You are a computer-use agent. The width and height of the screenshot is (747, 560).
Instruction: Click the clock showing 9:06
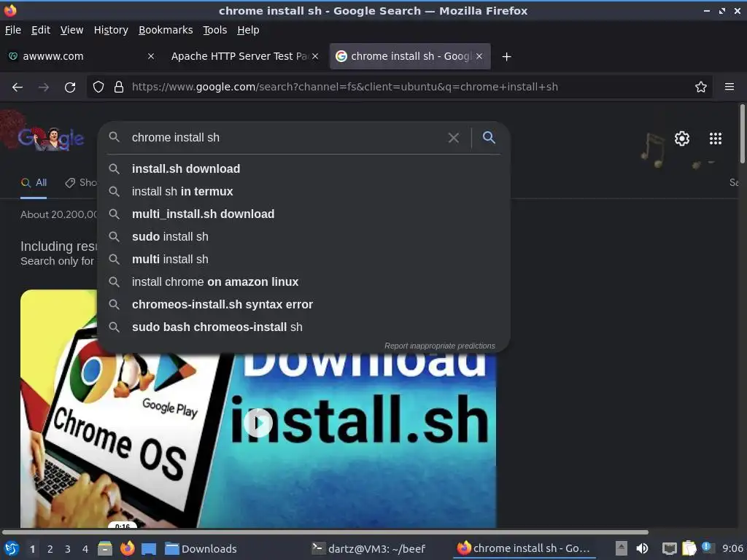click(732, 548)
